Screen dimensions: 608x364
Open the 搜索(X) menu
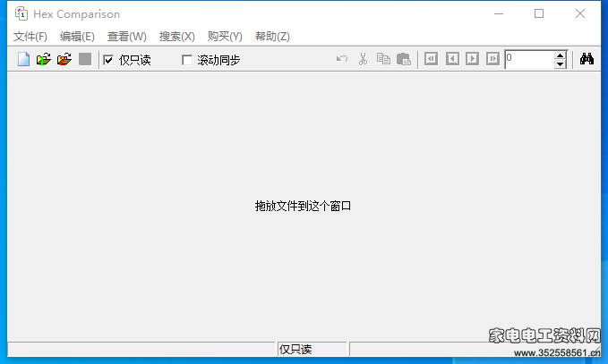click(x=176, y=37)
